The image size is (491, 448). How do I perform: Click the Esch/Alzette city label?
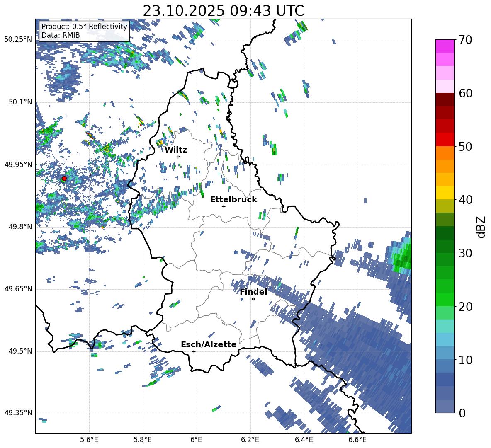click(x=209, y=344)
